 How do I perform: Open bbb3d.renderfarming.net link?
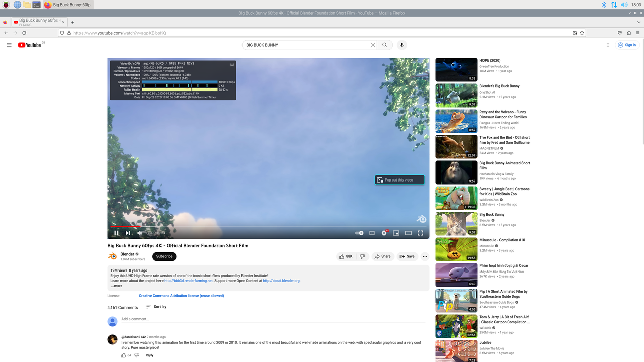(x=189, y=281)
